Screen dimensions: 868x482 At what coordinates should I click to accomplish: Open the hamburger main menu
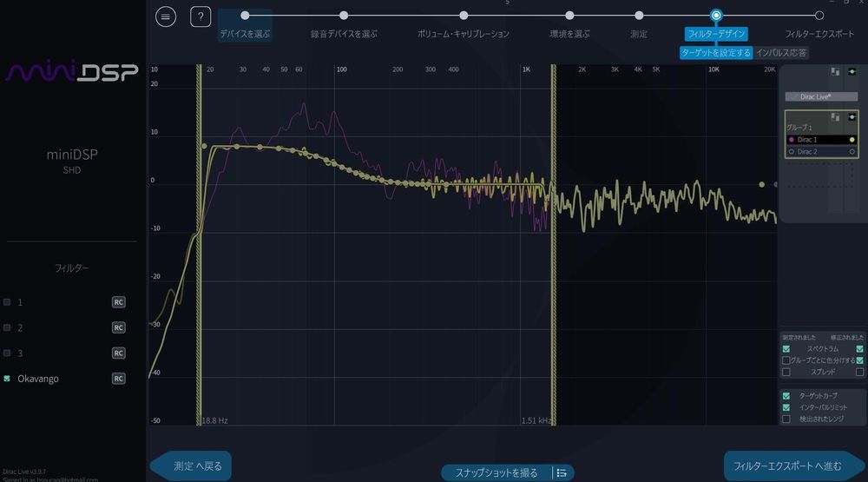pyautogui.click(x=165, y=17)
